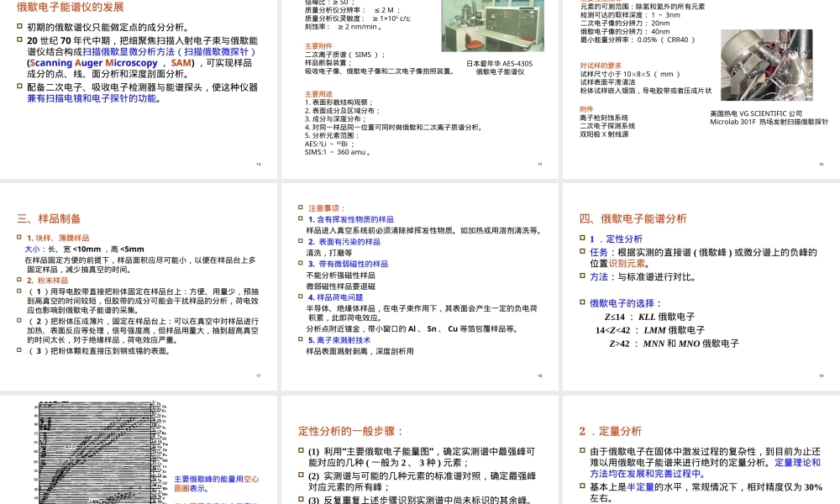The image size is (840, 504).
Task: Click the line 兼有扫描电镜和电子探针的功能
Action: 94,98
